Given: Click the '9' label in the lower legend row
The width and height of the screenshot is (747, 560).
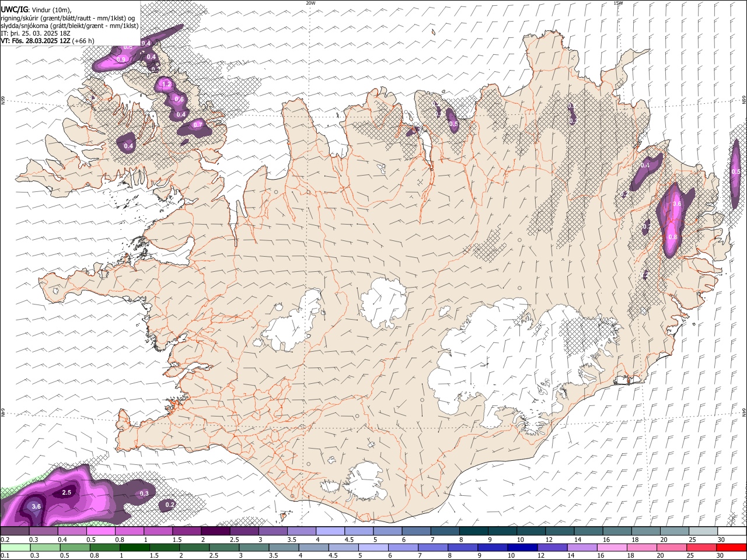Looking at the screenshot, I should [480, 555].
